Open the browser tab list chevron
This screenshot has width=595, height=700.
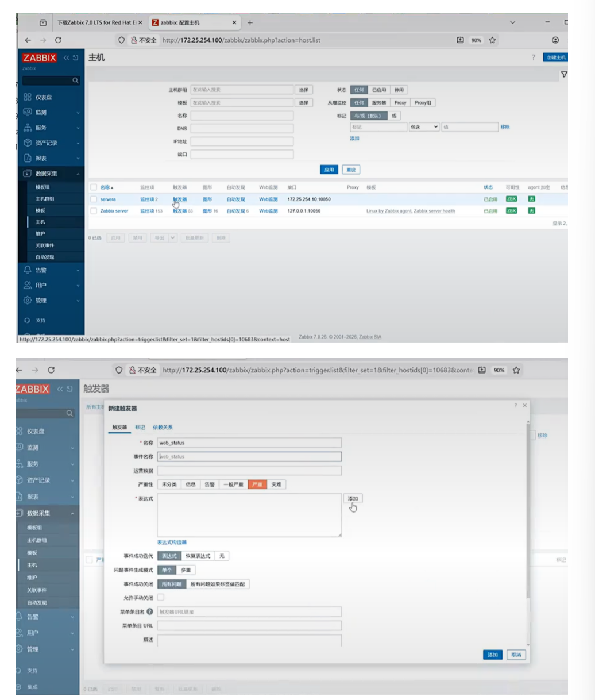pyautogui.click(x=513, y=22)
